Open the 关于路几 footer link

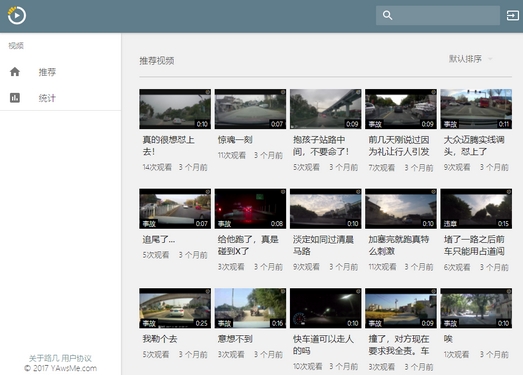(44, 358)
